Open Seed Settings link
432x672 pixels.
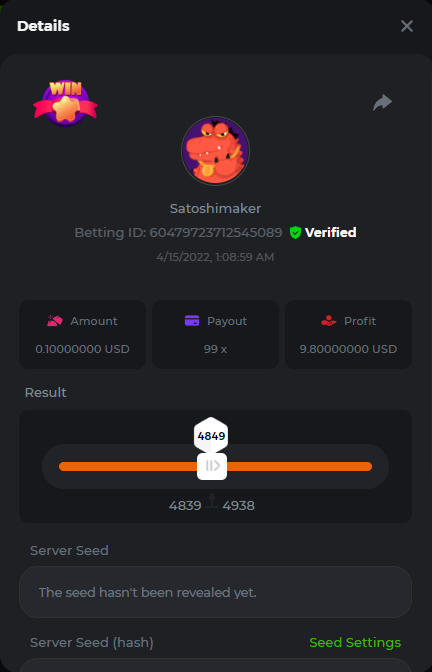tap(355, 642)
